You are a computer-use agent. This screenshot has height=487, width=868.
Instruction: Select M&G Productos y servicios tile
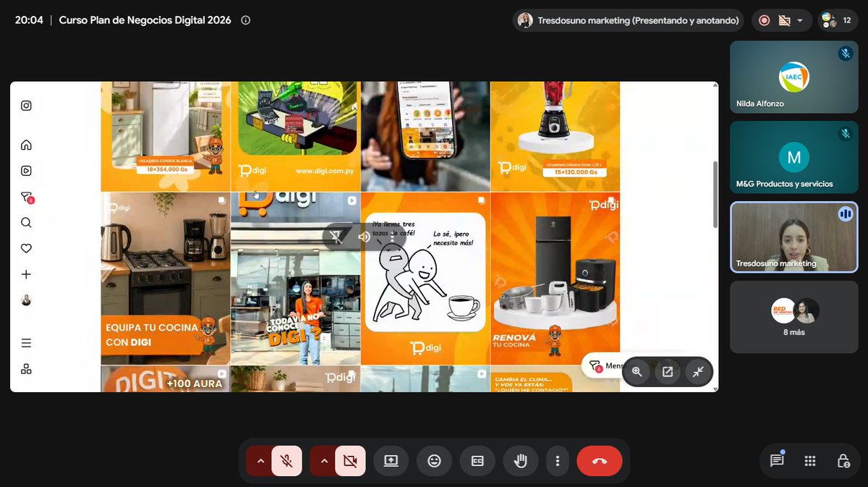click(x=793, y=157)
